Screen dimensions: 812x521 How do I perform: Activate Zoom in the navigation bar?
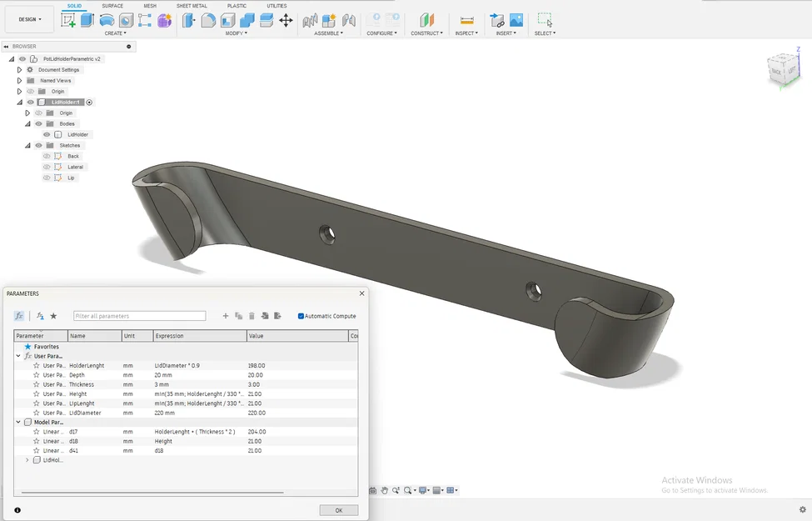[x=397, y=490]
